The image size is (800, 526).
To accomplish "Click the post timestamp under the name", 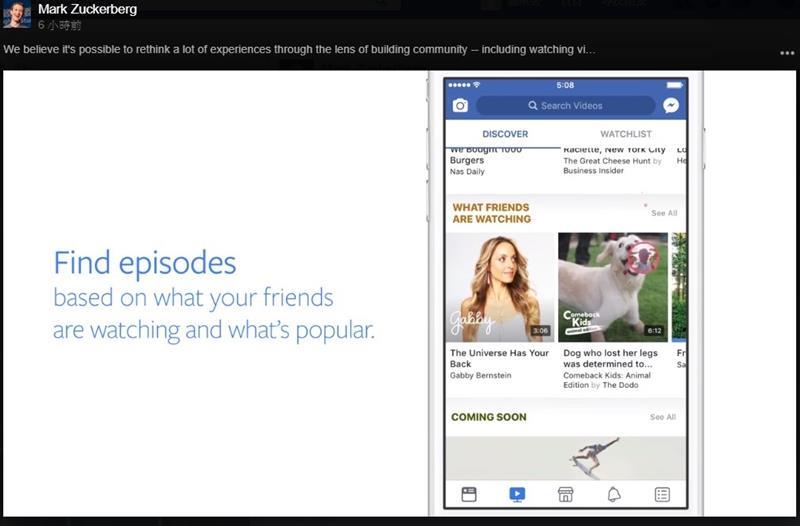I will (x=60, y=25).
